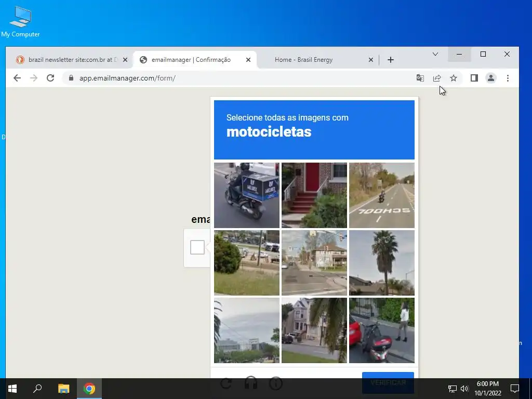Reload the emailmanager page
The image size is (532, 399).
[x=50, y=78]
